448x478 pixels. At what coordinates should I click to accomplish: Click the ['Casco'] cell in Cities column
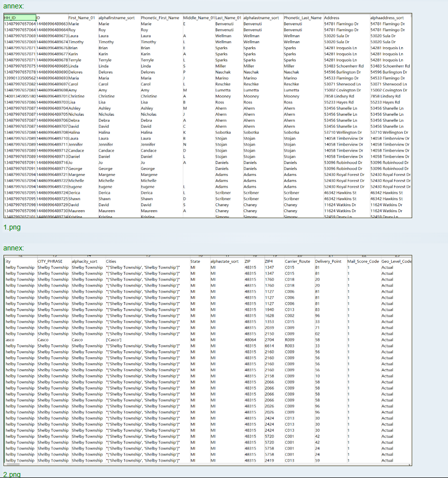click(114, 339)
